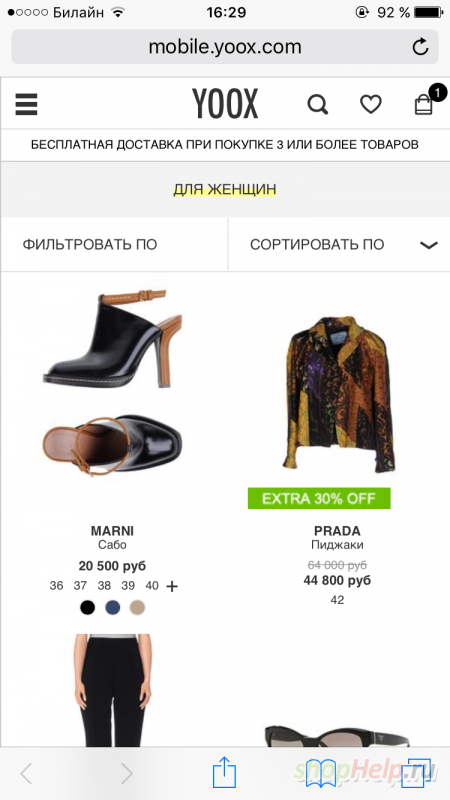The image size is (450, 800).
Task: Open the Фильтровать по filter panel
Action: click(114, 244)
